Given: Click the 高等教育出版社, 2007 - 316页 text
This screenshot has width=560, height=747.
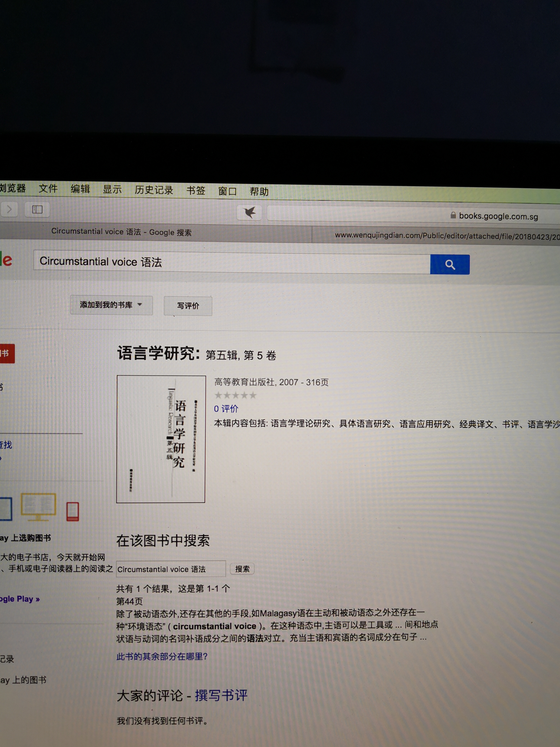Looking at the screenshot, I should [271, 382].
